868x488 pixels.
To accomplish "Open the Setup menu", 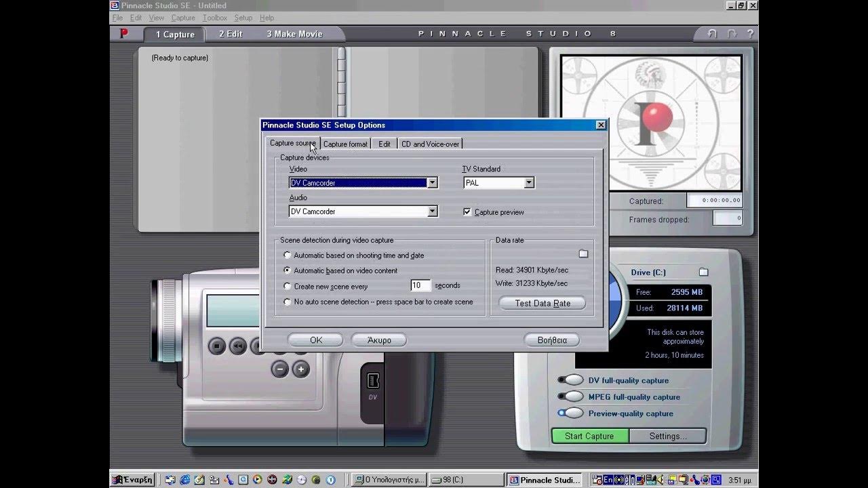I will [x=243, y=18].
